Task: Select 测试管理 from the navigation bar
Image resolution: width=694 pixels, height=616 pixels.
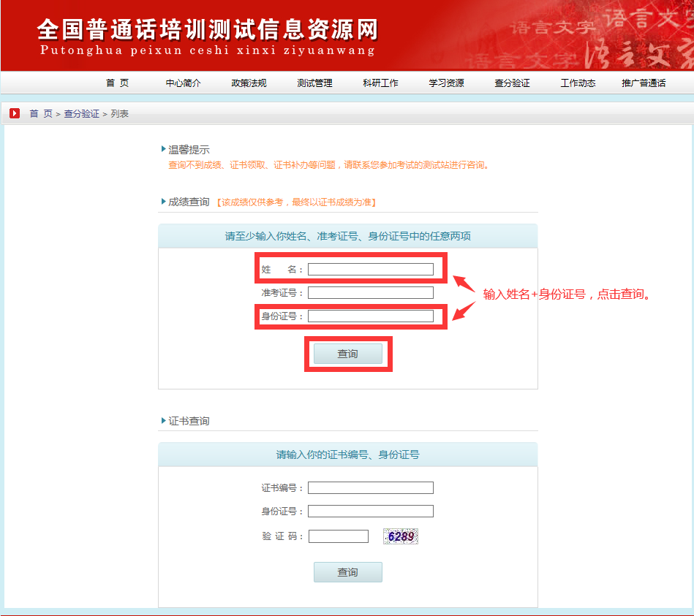Action: (x=314, y=83)
